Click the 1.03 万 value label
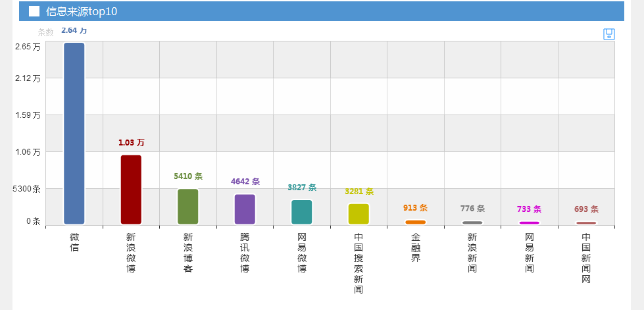 pos(131,143)
